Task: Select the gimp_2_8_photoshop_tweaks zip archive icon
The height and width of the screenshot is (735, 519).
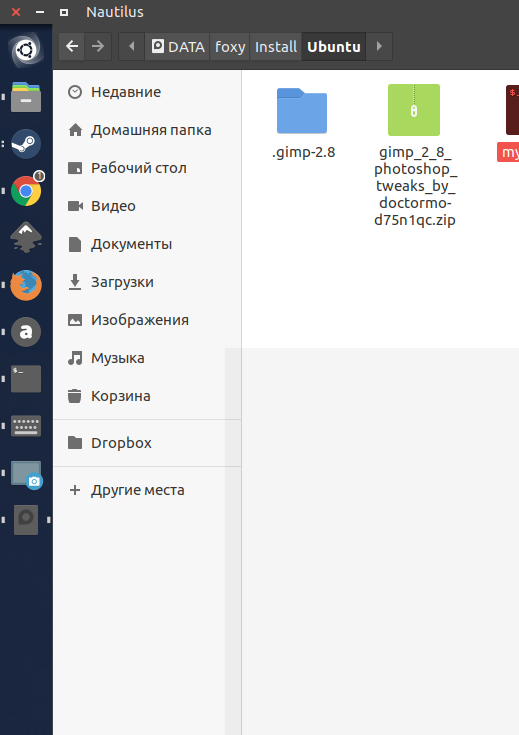Action: point(414,110)
